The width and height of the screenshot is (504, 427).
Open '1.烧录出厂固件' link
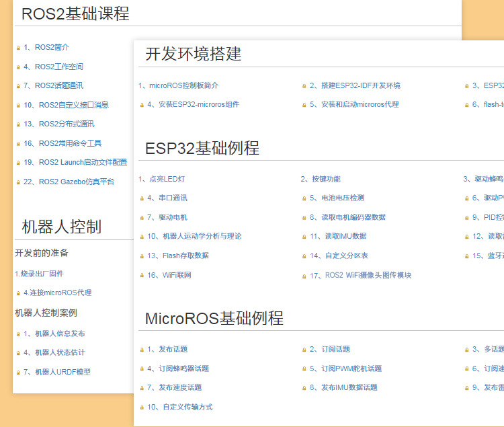(x=39, y=274)
